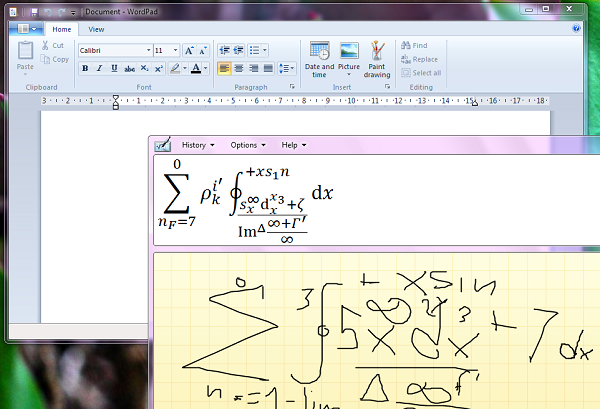Toggle Superscript formatting
Screen dimensions: 600x409
[x=159, y=68]
